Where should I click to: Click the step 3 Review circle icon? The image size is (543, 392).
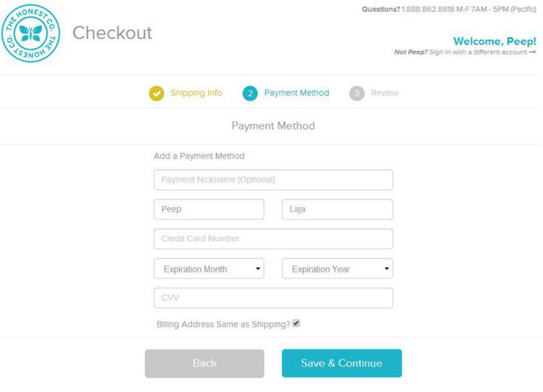357,93
